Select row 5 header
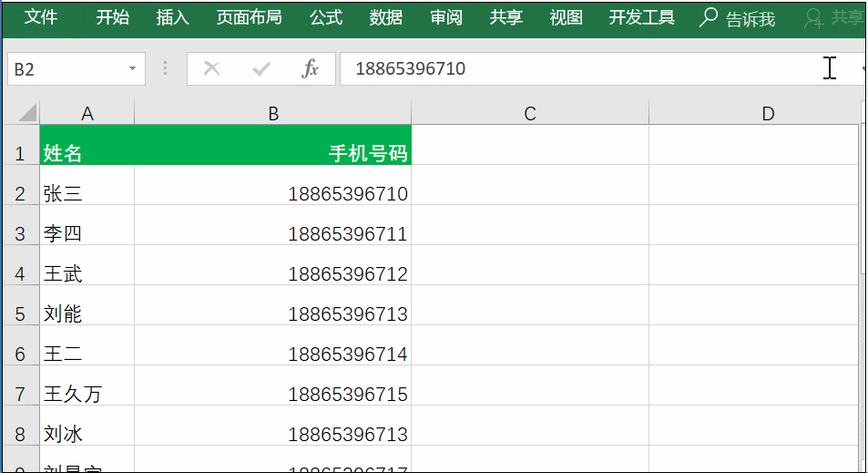Image resolution: width=868 pixels, height=473 pixels. click(20, 305)
